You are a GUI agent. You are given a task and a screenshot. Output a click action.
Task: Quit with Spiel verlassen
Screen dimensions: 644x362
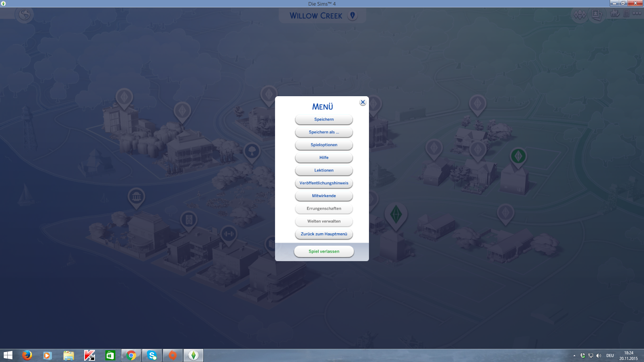tap(324, 251)
